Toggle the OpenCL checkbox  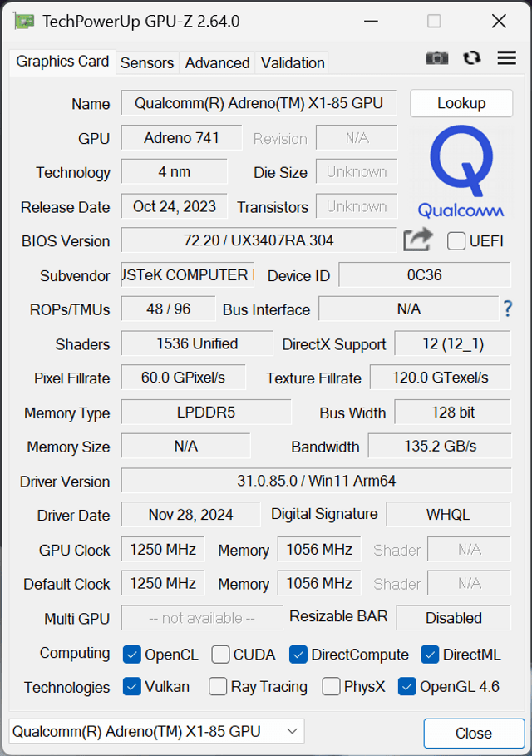(x=131, y=655)
